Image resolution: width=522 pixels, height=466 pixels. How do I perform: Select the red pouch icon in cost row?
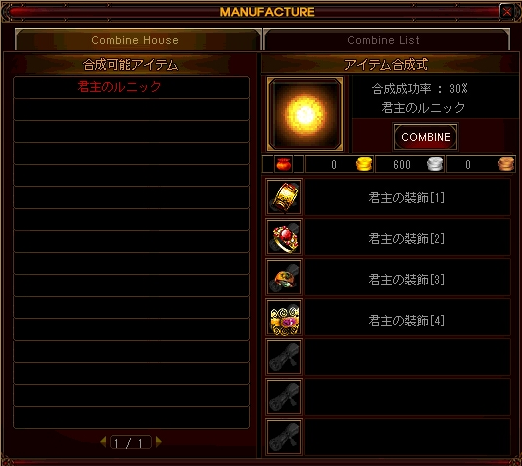tap(284, 164)
